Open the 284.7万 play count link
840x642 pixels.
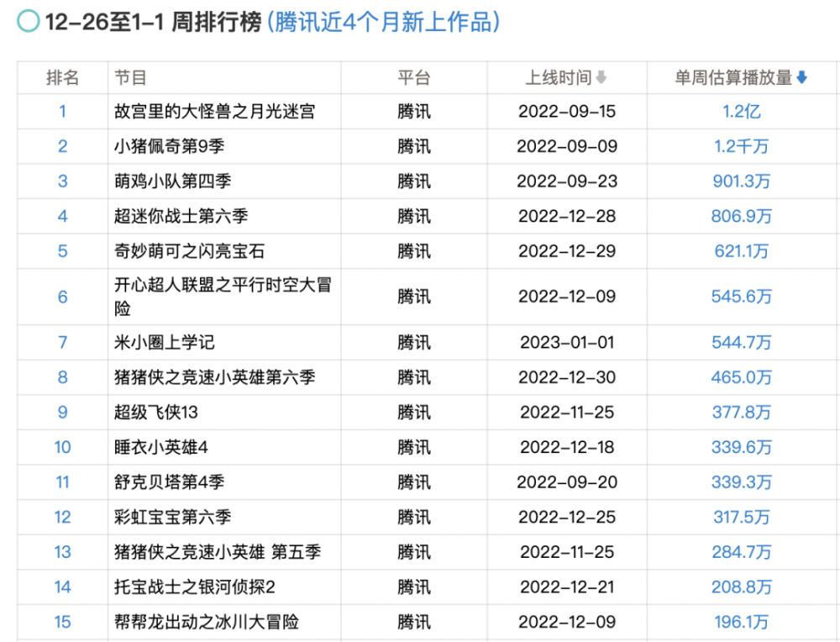point(742,552)
